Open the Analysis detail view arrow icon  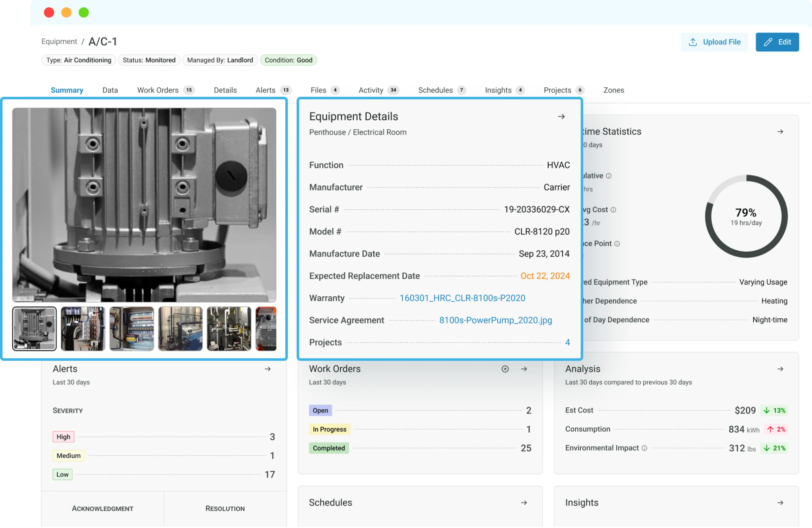tap(781, 369)
